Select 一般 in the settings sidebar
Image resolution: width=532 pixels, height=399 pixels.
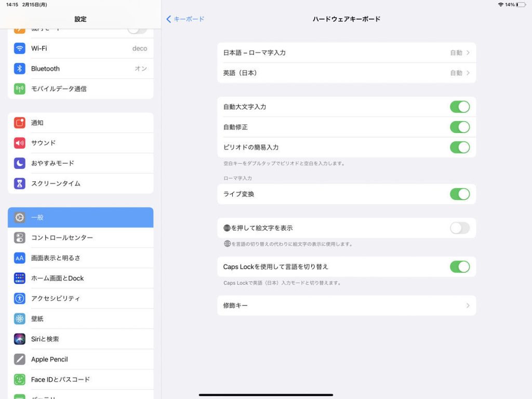[x=81, y=217]
